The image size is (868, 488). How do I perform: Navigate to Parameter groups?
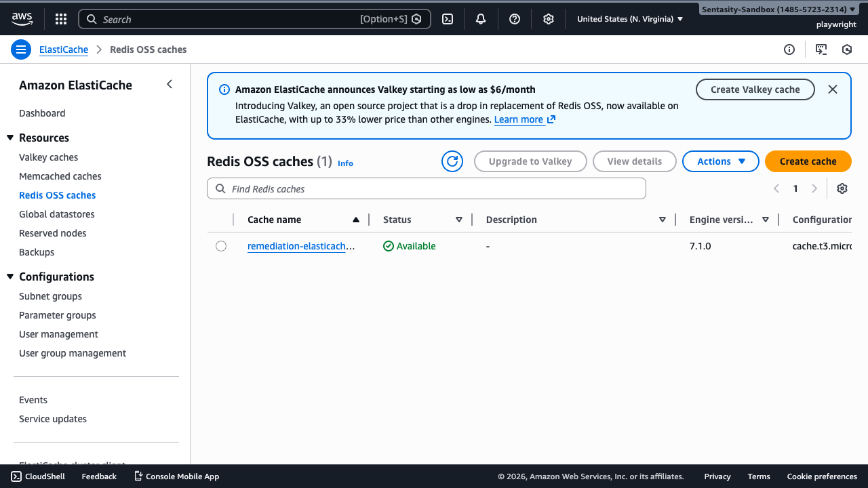57,314
